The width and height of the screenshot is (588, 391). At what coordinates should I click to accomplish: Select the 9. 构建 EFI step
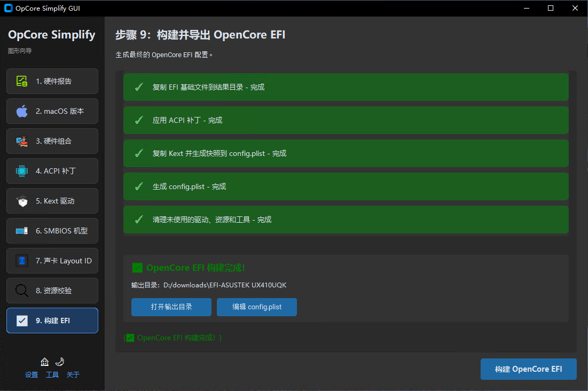52,320
